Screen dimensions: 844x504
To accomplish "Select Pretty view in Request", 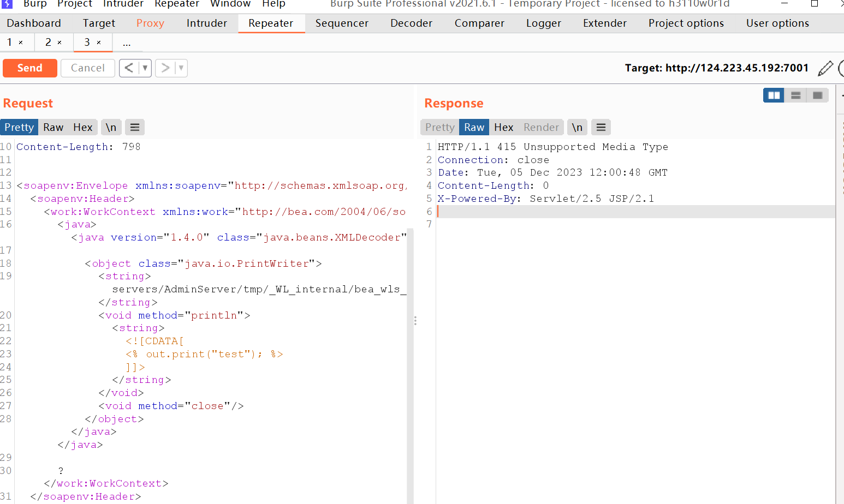I will (x=19, y=127).
